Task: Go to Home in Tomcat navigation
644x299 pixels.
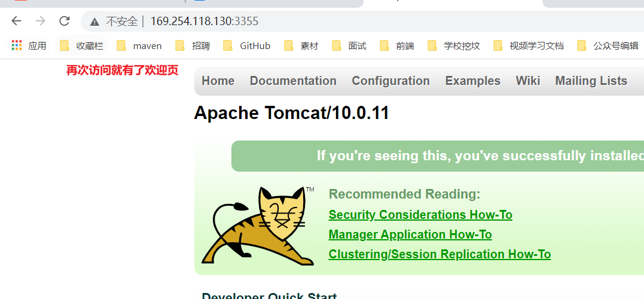Action: (218, 81)
